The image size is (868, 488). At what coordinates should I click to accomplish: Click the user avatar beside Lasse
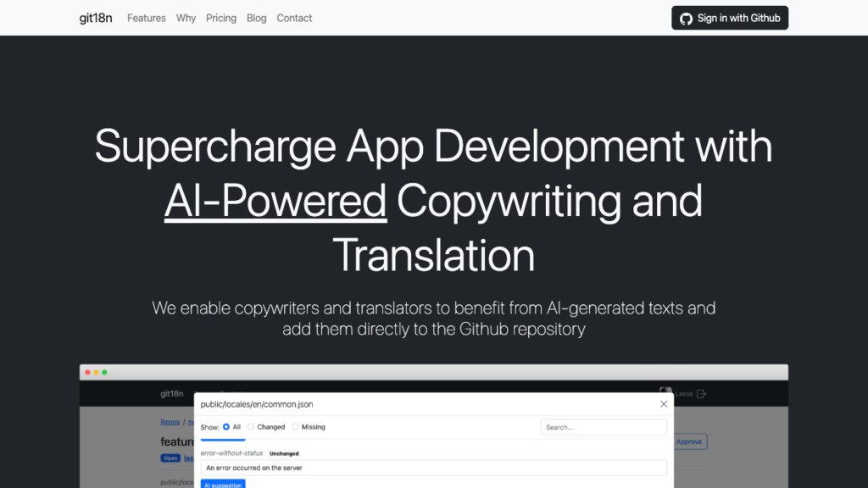coord(666,393)
